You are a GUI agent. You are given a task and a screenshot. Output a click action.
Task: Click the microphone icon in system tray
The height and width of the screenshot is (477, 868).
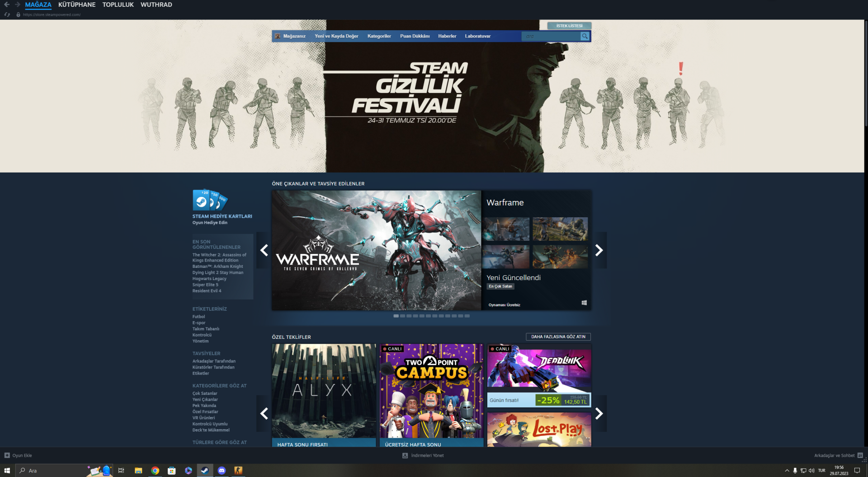coord(795,471)
